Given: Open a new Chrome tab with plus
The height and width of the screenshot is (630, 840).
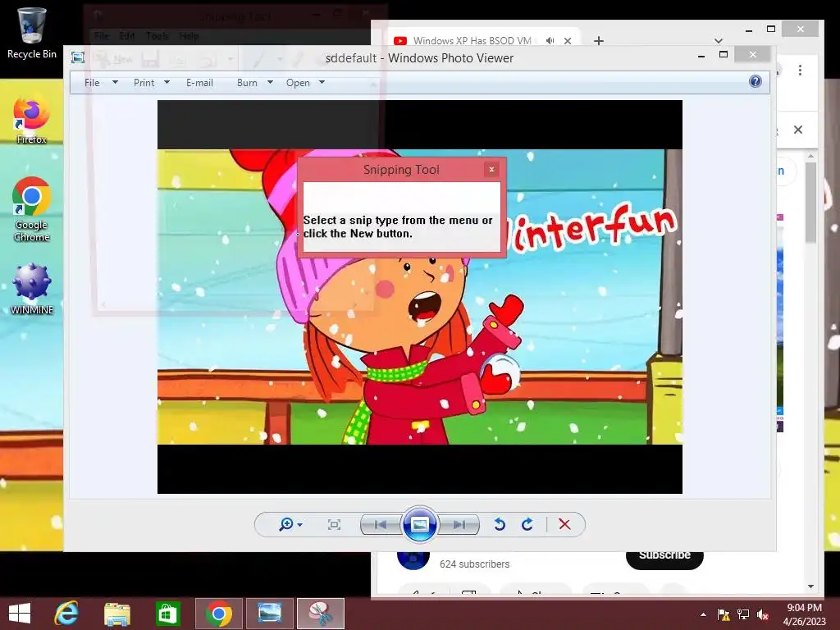Looking at the screenshot, I should coord(599,41).
